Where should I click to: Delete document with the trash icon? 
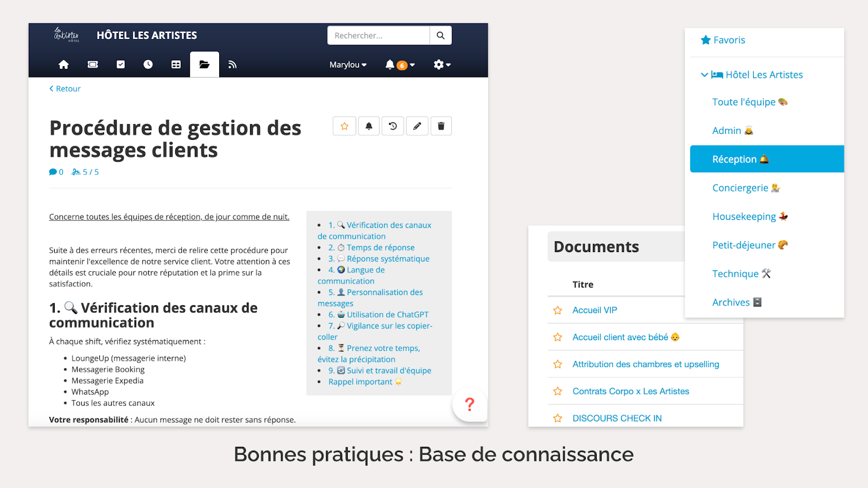pos(441,126)
